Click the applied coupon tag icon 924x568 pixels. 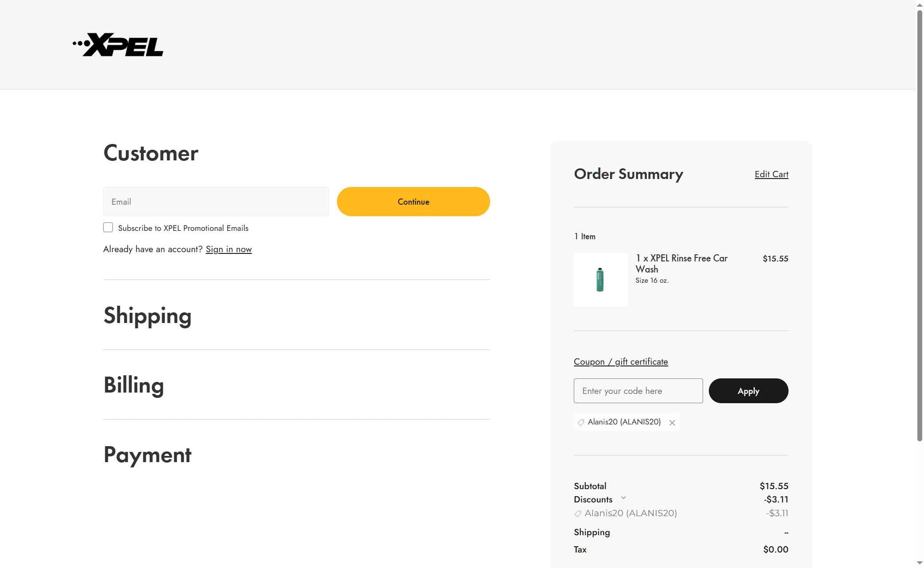581,423
